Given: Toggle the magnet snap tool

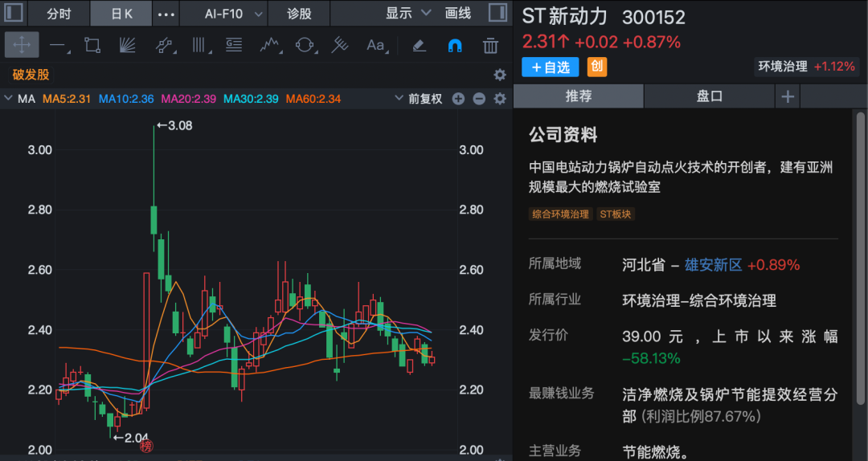Looking at the screenshot, I should [x=455, y=45].
